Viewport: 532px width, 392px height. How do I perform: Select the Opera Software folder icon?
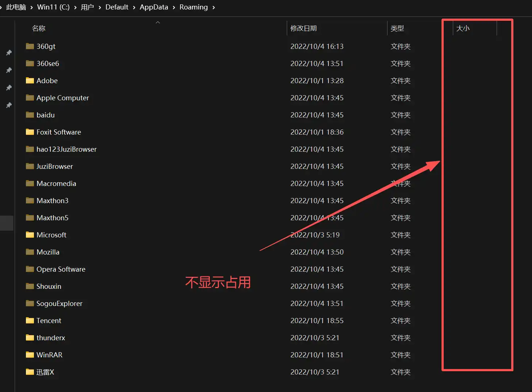point(30,269)
